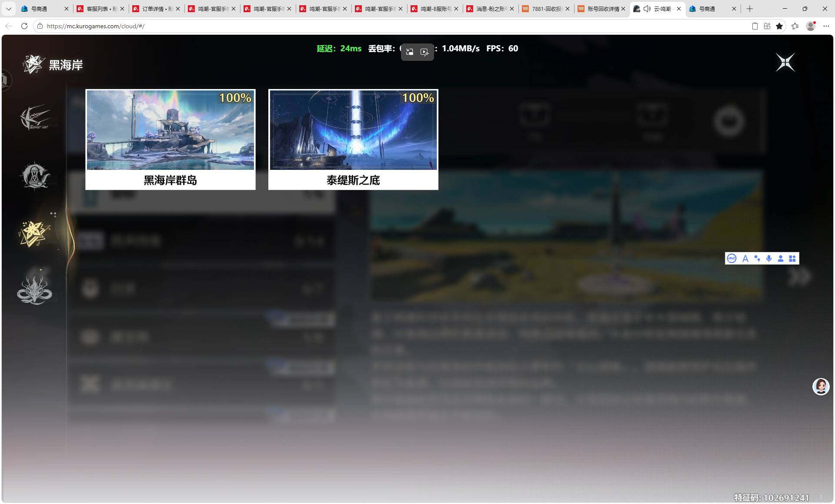Screen dimensions: 835x504
Task: Select the round crest region emblem in sidebar
Action: pos(36,175)
